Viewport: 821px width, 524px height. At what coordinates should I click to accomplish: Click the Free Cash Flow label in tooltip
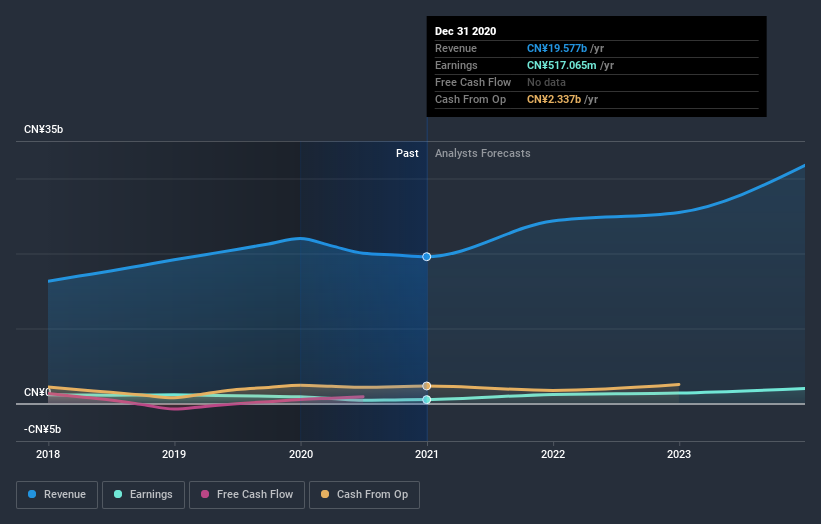click(473, 82)
